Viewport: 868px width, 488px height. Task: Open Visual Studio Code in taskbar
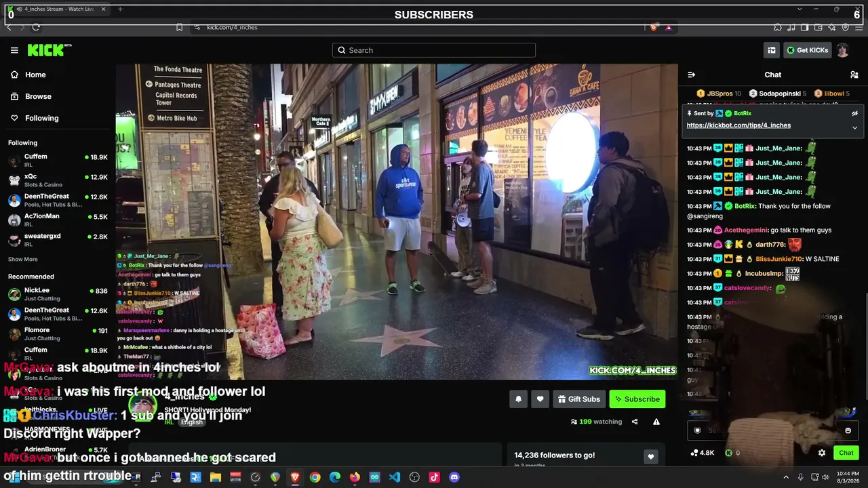click(395, 477)
